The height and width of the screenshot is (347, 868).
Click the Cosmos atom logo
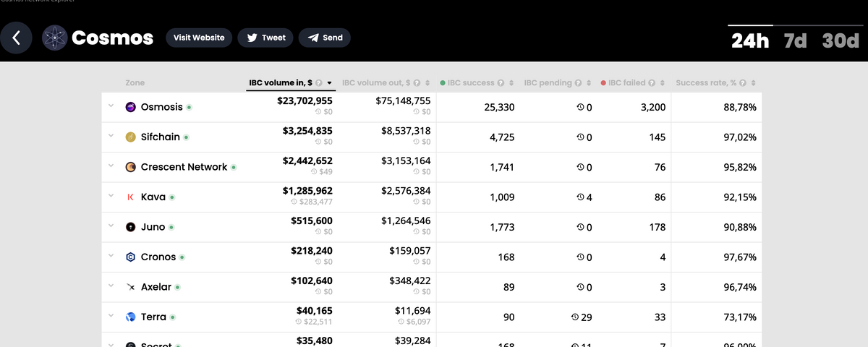tap(55, 38)
